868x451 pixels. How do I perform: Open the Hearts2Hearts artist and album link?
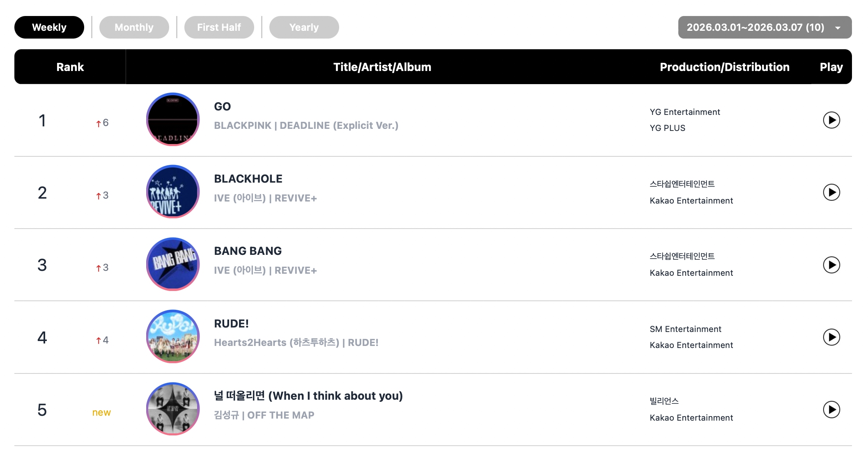[x=296, y=343]
